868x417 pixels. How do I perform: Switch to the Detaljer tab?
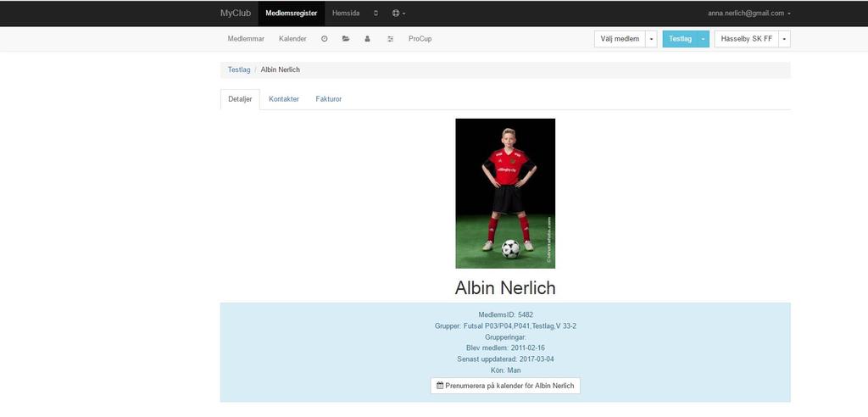[x=240, y=99]
